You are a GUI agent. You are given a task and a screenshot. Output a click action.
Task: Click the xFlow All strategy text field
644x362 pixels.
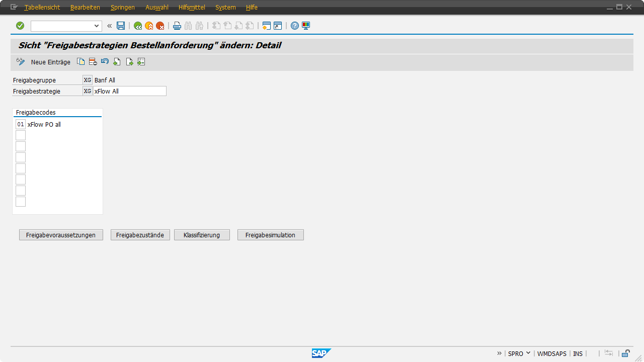pyautogui.click(x=130, y=91)
